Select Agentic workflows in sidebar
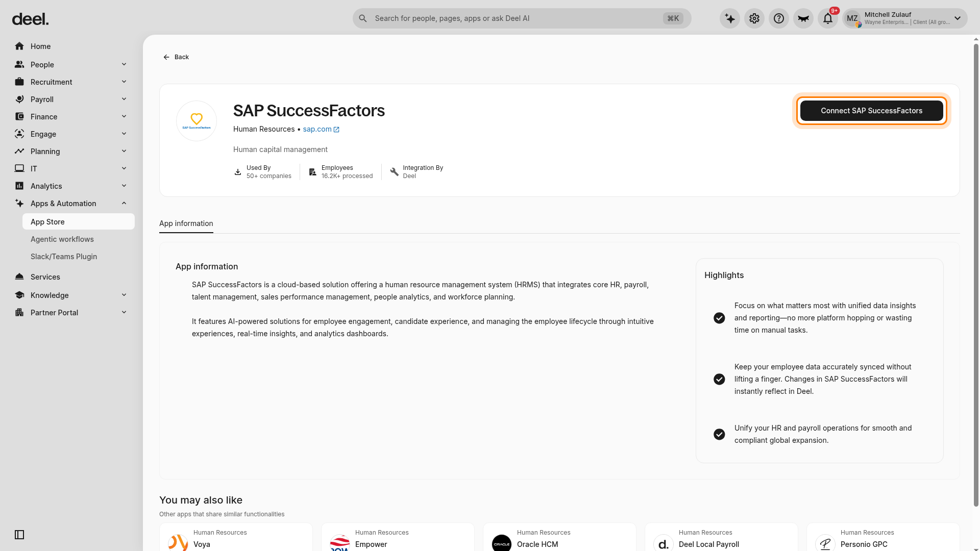This screenshot has height=551, width=980. tap(62, 239)
